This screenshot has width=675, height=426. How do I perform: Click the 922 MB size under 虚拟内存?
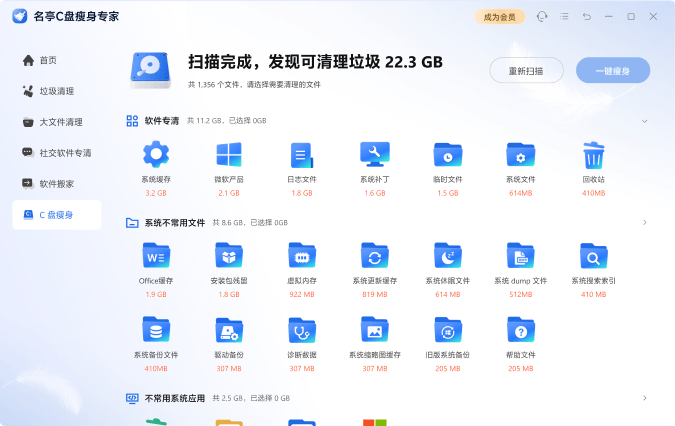[302, 295]
